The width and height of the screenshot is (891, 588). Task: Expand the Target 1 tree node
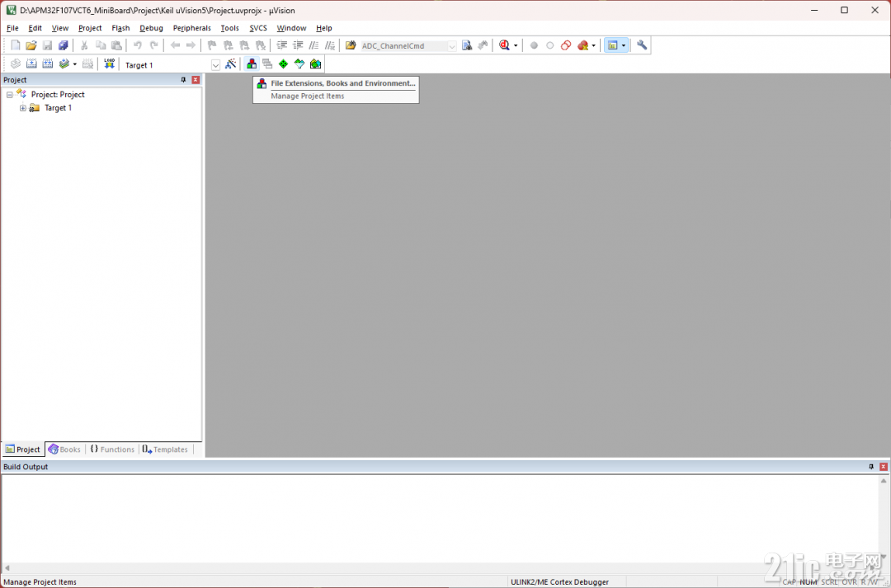click(x=23, y=108)
